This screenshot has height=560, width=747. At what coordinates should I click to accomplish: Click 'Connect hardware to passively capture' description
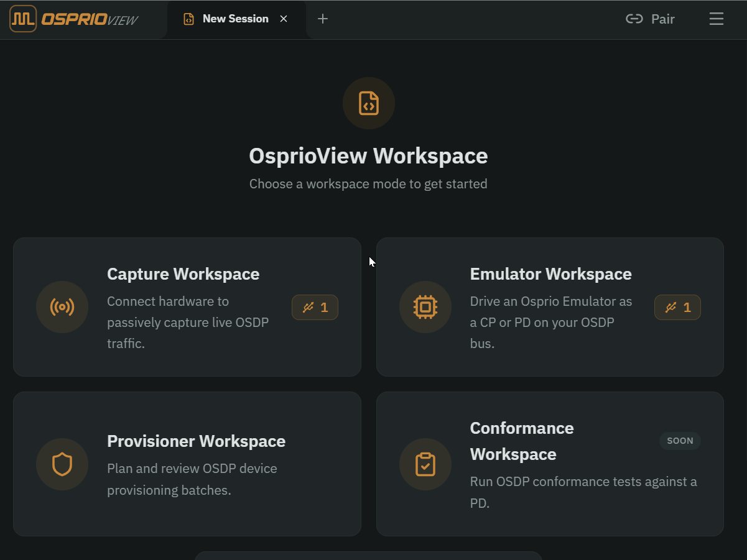188,322
